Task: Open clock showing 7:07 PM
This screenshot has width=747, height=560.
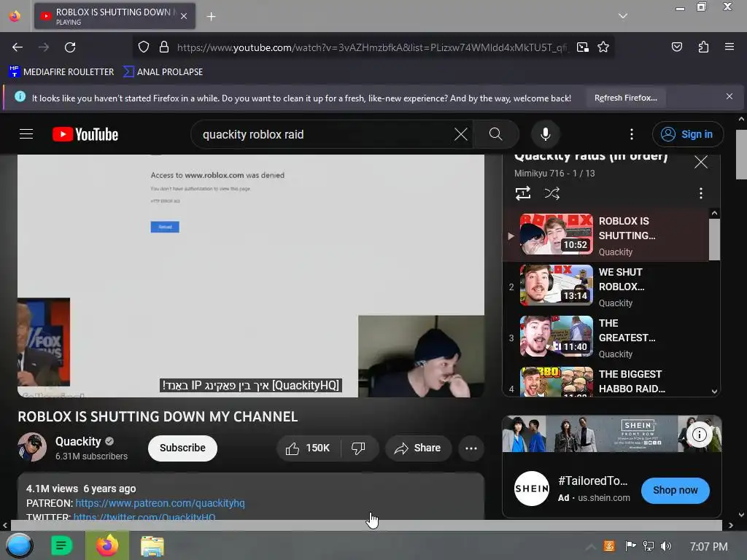Action: pos(708,547)
